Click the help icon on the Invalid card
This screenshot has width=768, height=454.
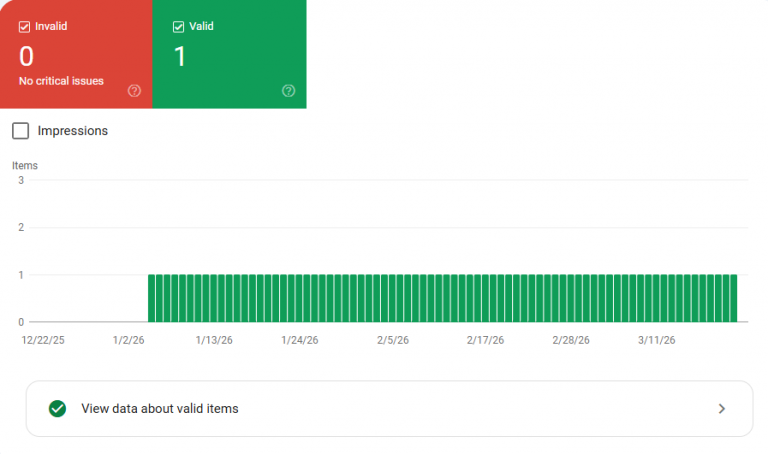click(x=135, y=91)
